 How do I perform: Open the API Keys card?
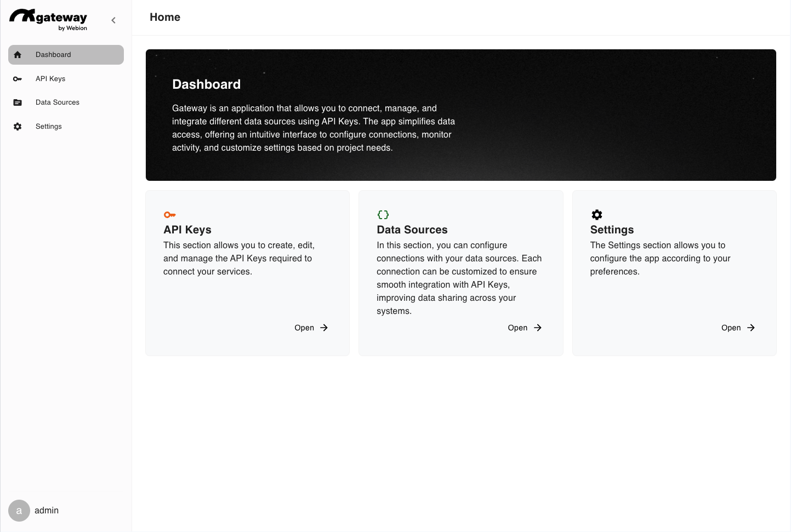[311, 328]
